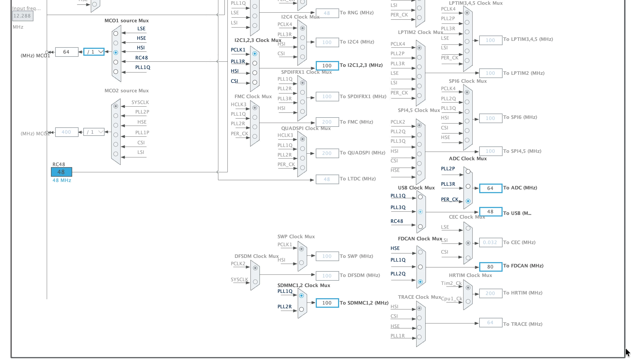Viewport: 631px width, 364px height.
Task: Select PER_CK in LPTIM3,4,5 Clock Mux
Action: 467,60
